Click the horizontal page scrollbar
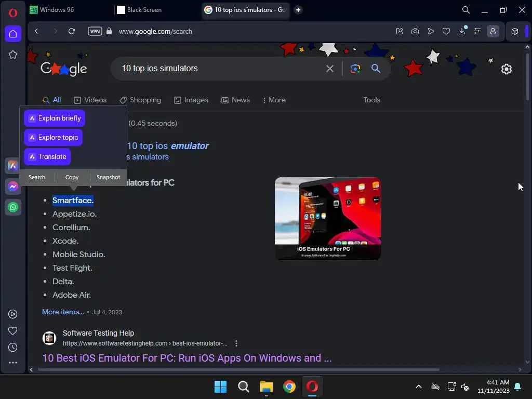 pyautogui.click(x=239, y=369)
